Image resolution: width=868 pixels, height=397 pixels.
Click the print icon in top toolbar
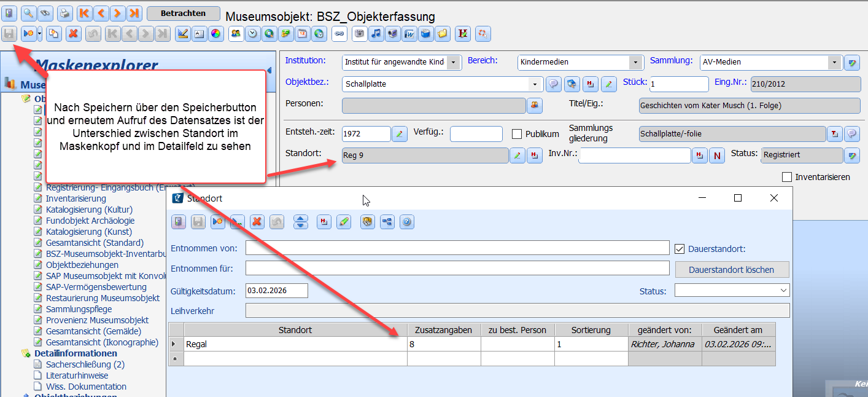(x=64, y=13)
